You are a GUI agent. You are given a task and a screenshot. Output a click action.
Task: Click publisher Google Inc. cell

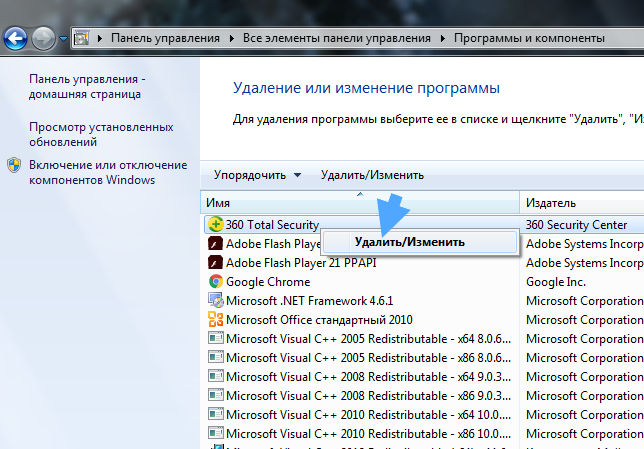(x=556, y=282)
